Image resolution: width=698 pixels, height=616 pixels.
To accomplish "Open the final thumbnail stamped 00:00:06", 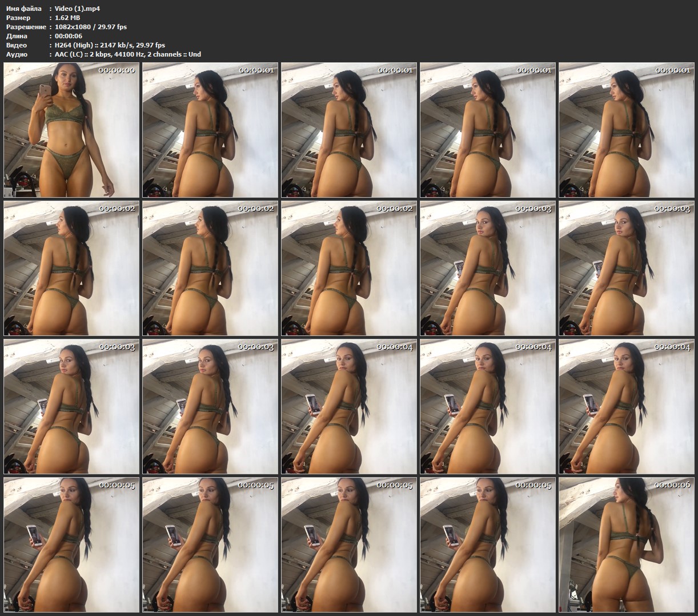I will coord(627,545).
